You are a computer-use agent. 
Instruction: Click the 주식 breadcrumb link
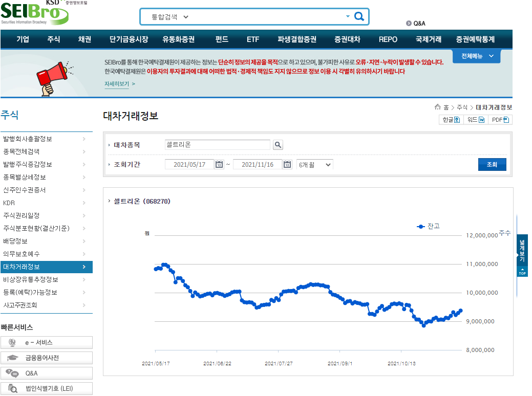point(462,107)
